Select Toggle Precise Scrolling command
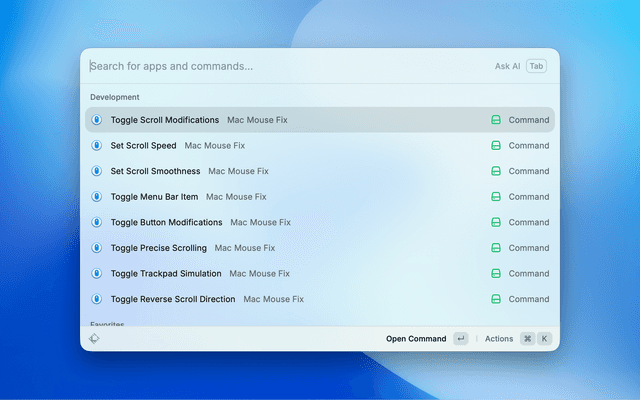The width and height of the screenshot is (640, 400). 158,248
